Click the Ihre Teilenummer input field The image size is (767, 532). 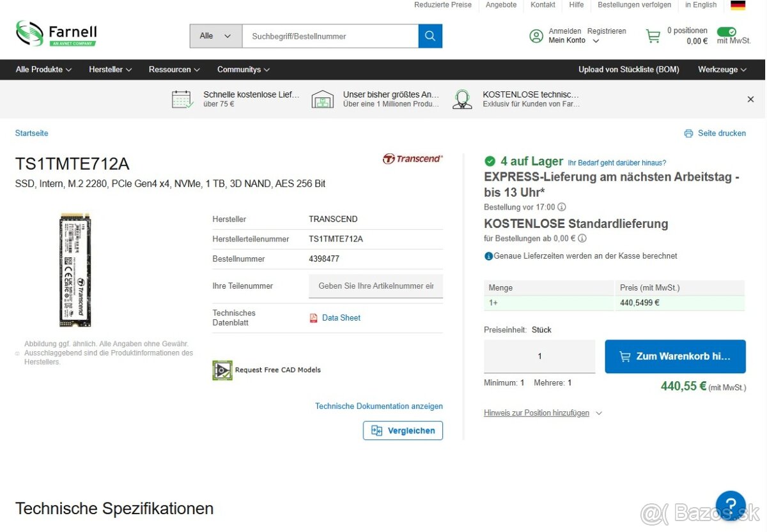click(376, 286)
